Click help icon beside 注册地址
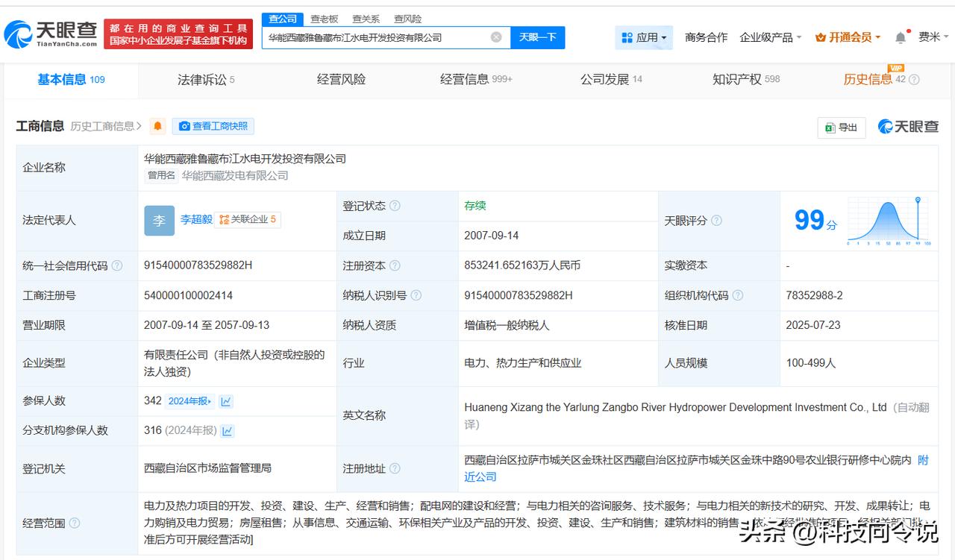The height and width of the screenshot is (560, 955). tap(395, 469)
